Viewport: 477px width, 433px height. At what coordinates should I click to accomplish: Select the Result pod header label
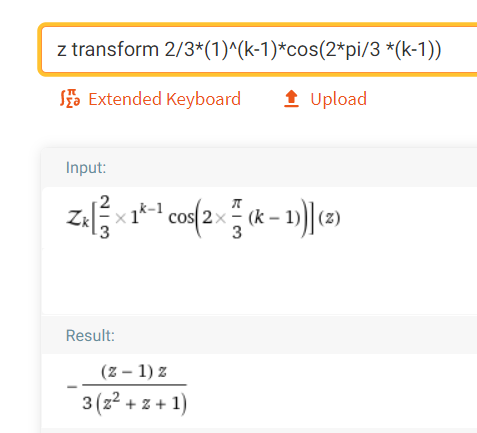coord(90,335)
